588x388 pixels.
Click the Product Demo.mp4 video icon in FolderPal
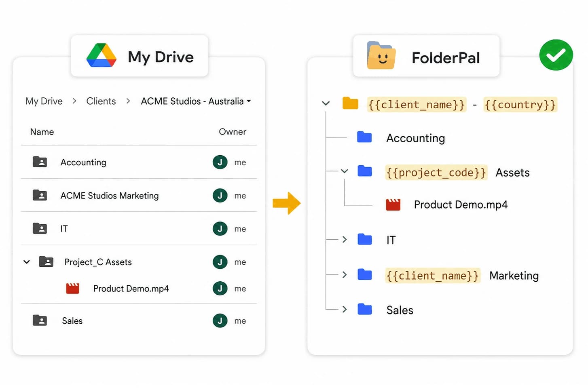[393, 205]
